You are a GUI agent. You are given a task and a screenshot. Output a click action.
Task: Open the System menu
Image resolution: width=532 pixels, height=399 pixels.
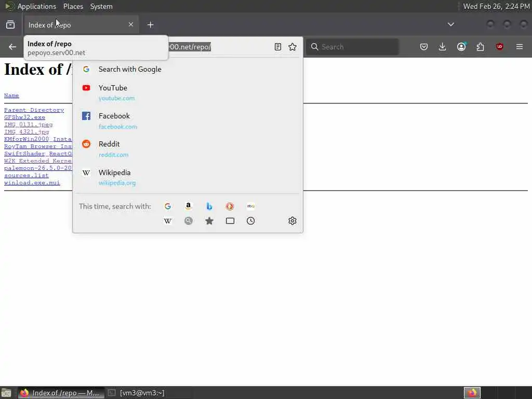101,6
